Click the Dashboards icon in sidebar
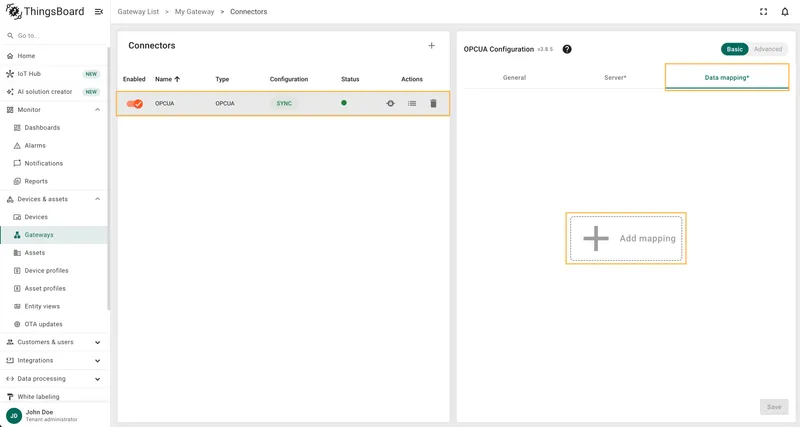The image size is (800, 427). 17,128
